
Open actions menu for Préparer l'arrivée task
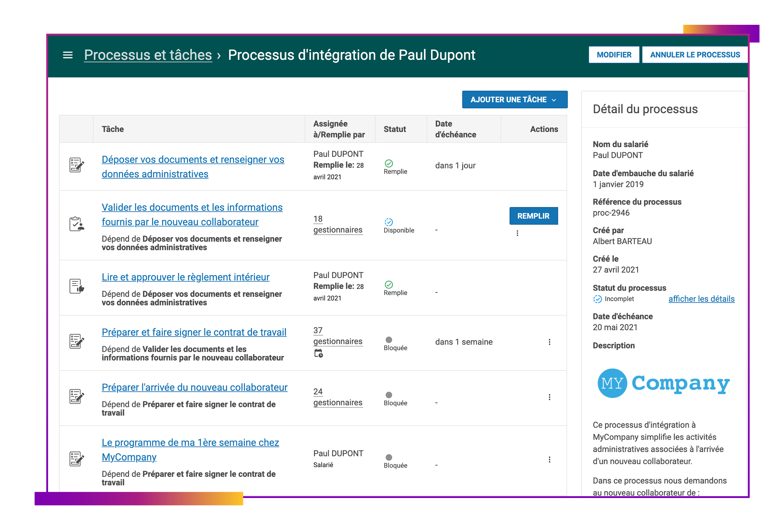pos(549,397)
